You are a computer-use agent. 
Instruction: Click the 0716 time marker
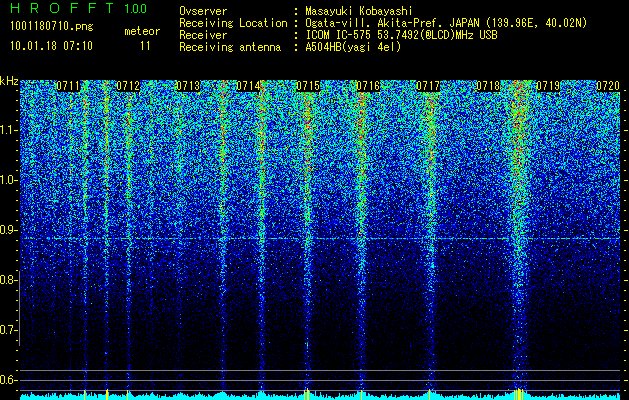coord(368,86)
